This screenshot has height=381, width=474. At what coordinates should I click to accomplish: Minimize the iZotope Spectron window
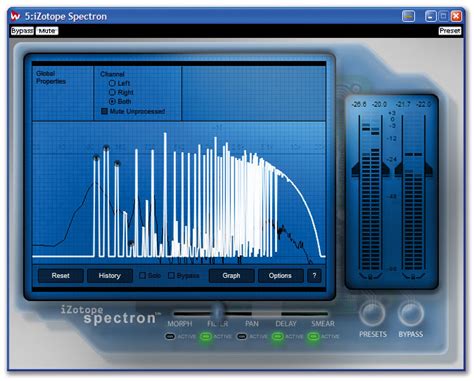[x=430, y=16]
